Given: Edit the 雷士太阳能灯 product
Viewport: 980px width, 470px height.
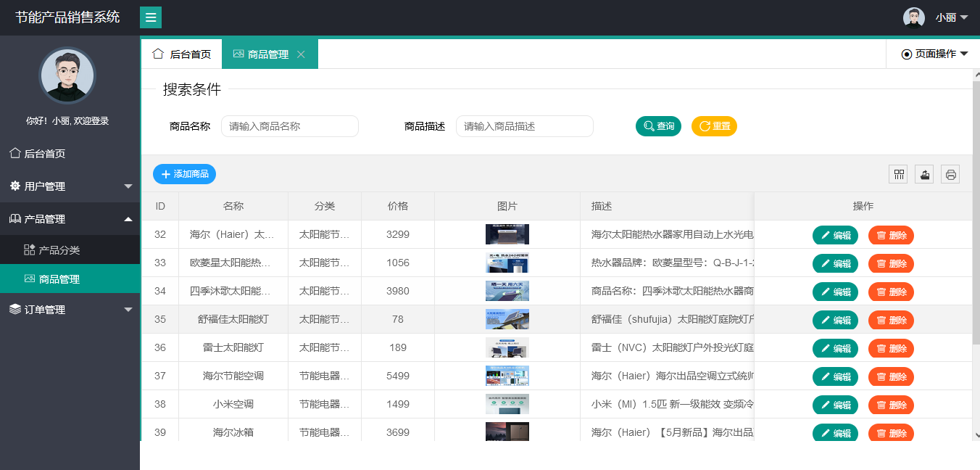Looking at the screenshot, I should tap(835, 348).
